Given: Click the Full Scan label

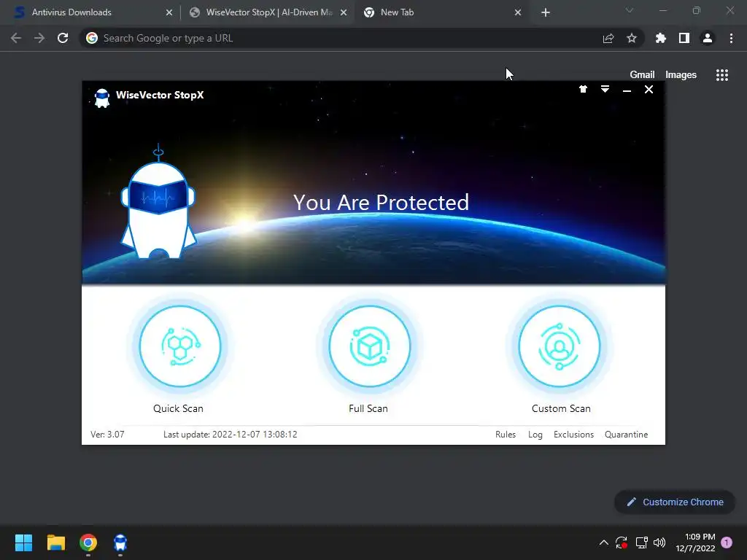Looking at the screenshot, I should pyautogui.click(x=368, y=408).
